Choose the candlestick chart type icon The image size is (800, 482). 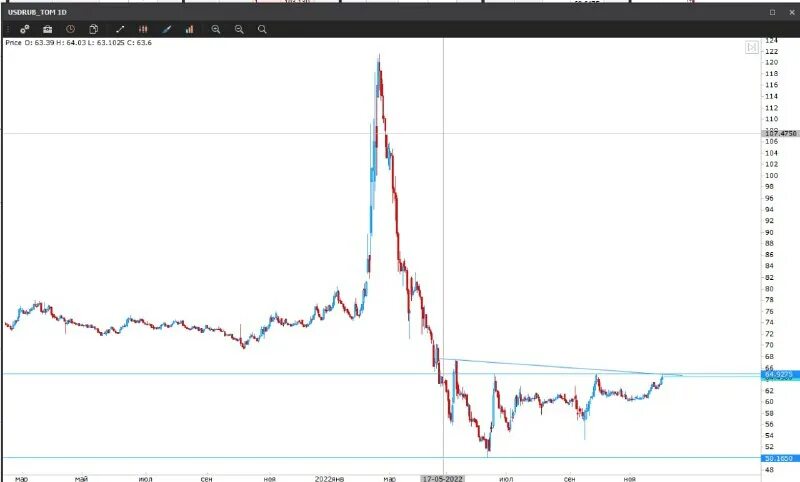[x=143, y=29]
